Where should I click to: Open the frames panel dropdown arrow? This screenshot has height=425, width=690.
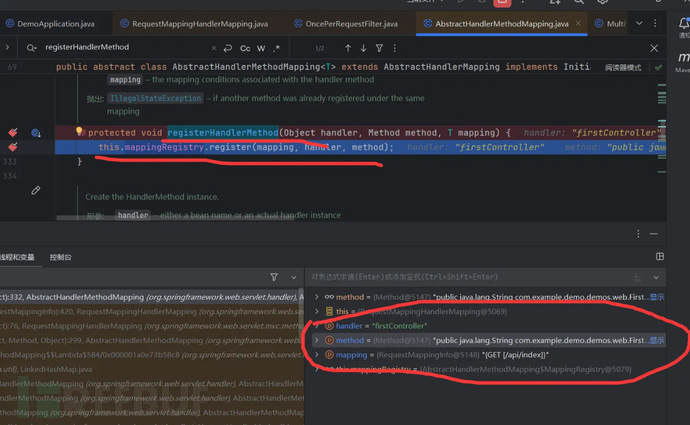pyautogui.click(x=293, y=277)
